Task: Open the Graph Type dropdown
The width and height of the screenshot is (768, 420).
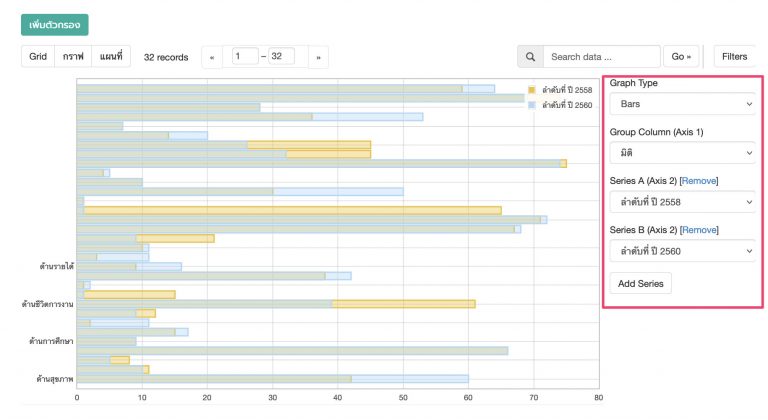Action: point(683,104)
